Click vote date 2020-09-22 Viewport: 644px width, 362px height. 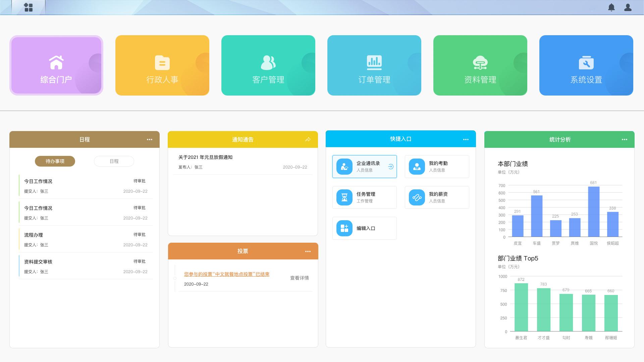point(196,284)
